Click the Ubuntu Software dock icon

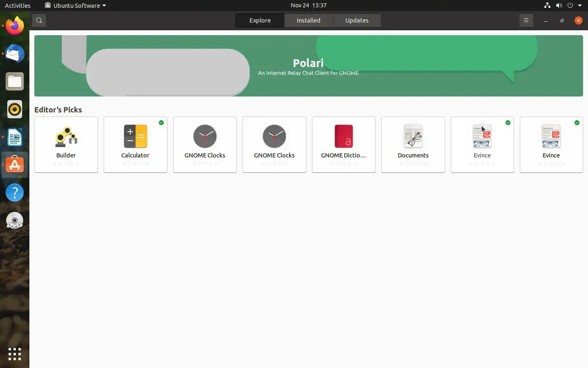(15, 165)
